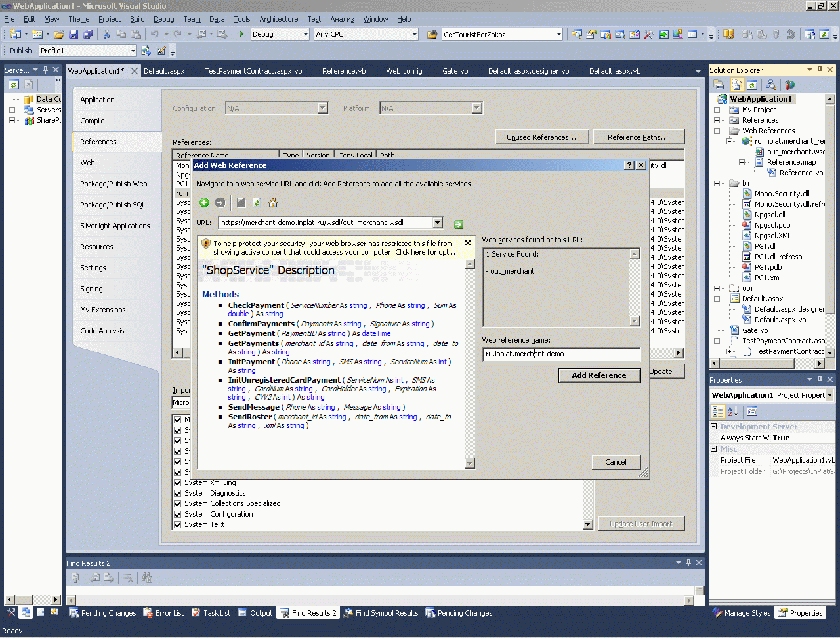Toggle System.Text imported namespace checkbox

pyautogui.click(x=178, y=524)
